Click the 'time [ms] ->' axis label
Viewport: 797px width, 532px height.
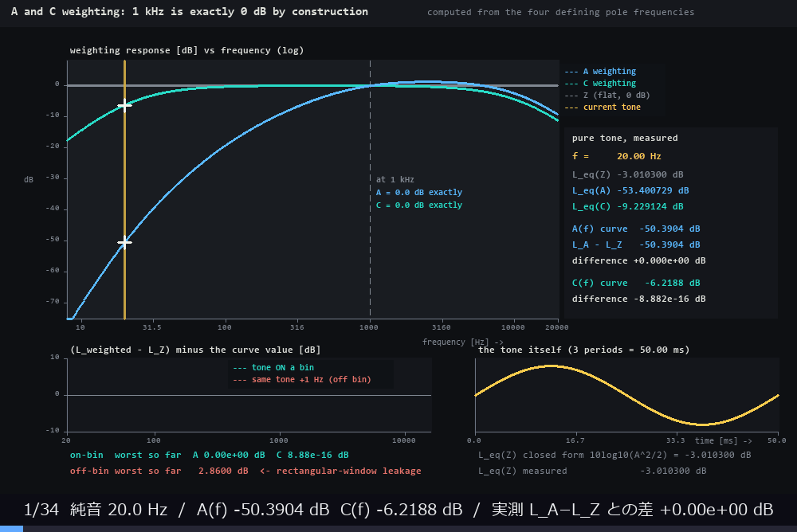point(723,440)
